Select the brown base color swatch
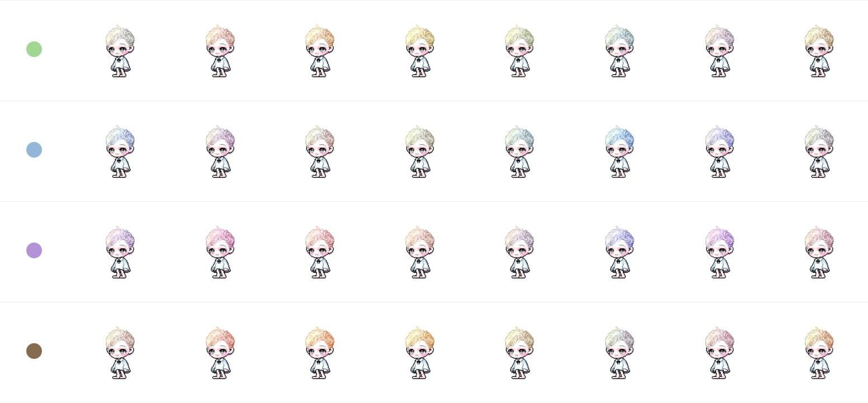 (x=34, y=351)
